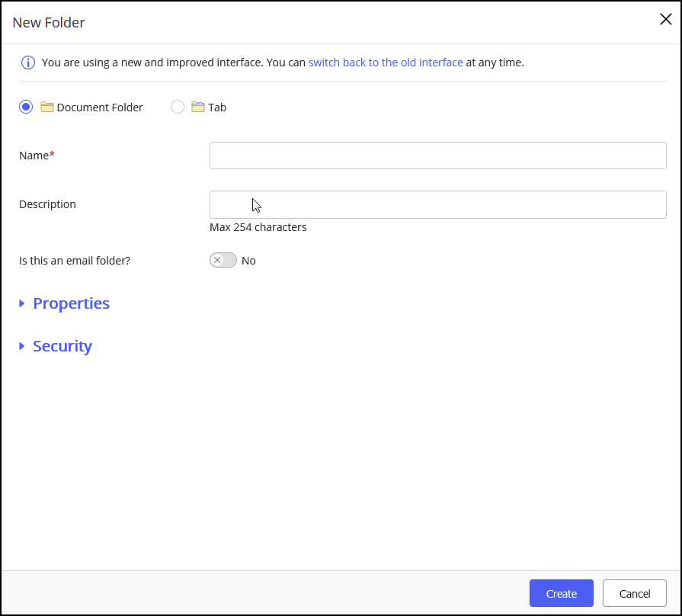
Task: Click the info icon in the notification banner
Action: pyautogui.click(x=28, y=63)
